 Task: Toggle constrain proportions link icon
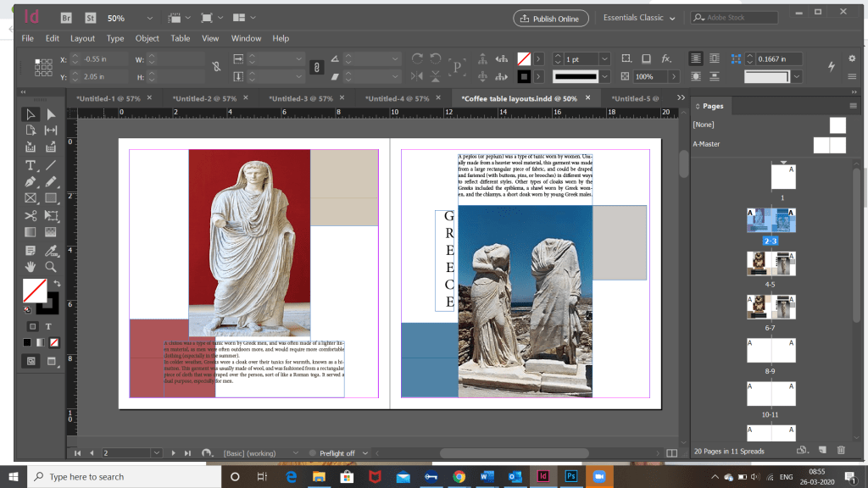pyautogui.click(x=216, y=66)
